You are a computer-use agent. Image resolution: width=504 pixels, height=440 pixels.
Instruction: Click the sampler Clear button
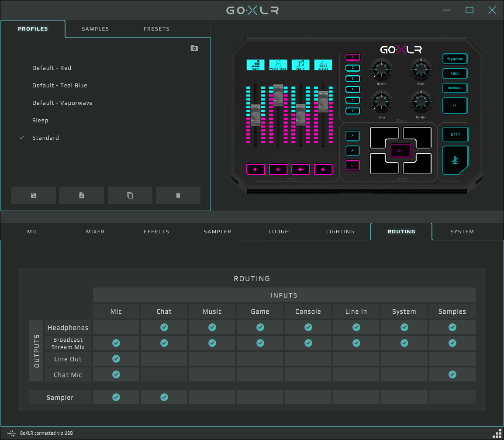point(401,150)
